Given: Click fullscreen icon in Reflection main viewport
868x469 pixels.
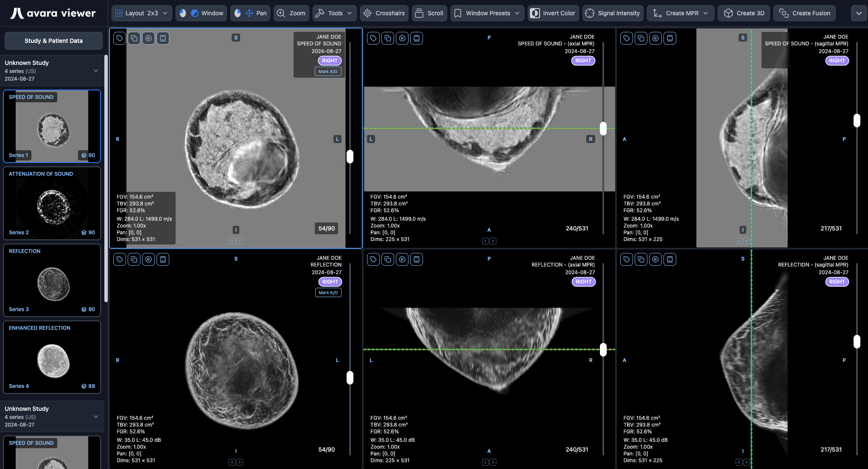Looking at the screenshot, I should tap(163, 259).
